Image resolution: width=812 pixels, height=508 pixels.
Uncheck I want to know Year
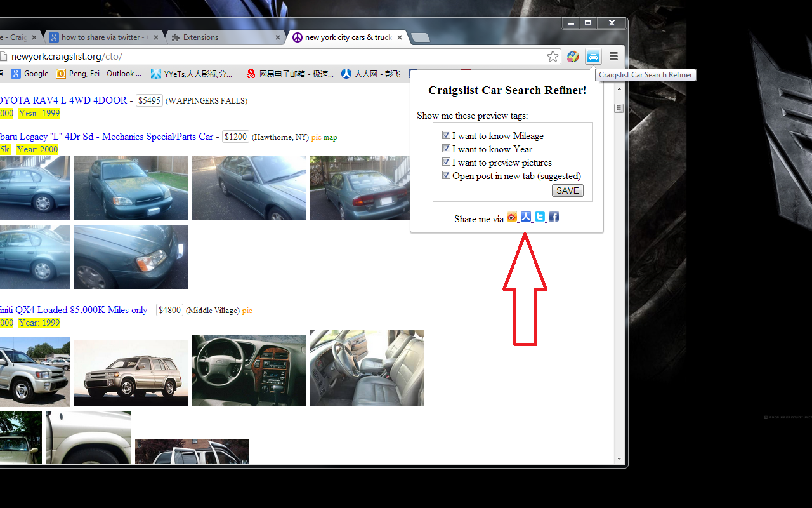pyautogui.click(x=446, y=149)
